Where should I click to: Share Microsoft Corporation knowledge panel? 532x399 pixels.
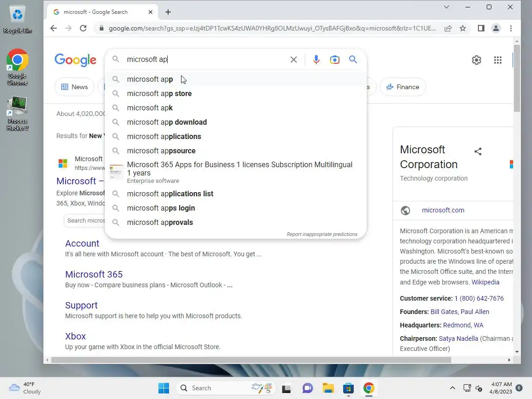[478, 151]
